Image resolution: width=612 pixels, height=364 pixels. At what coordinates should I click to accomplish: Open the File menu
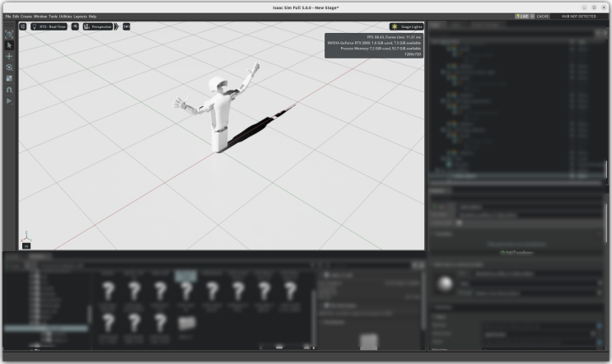coord(7,16)
